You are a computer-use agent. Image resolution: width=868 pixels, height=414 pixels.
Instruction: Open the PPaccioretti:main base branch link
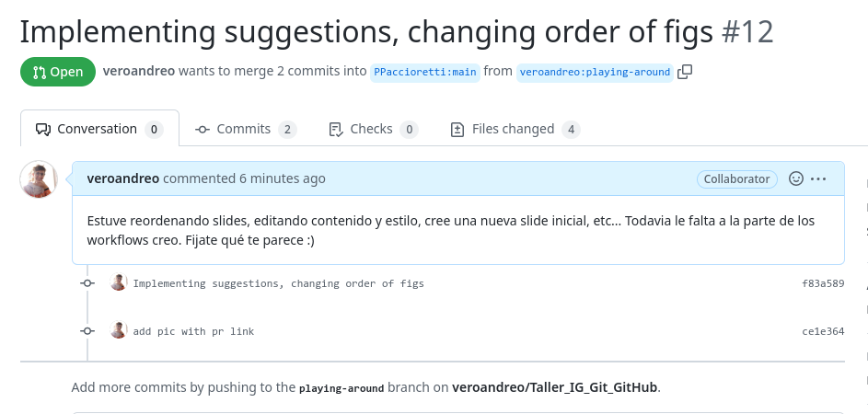(x=425, y=72)
